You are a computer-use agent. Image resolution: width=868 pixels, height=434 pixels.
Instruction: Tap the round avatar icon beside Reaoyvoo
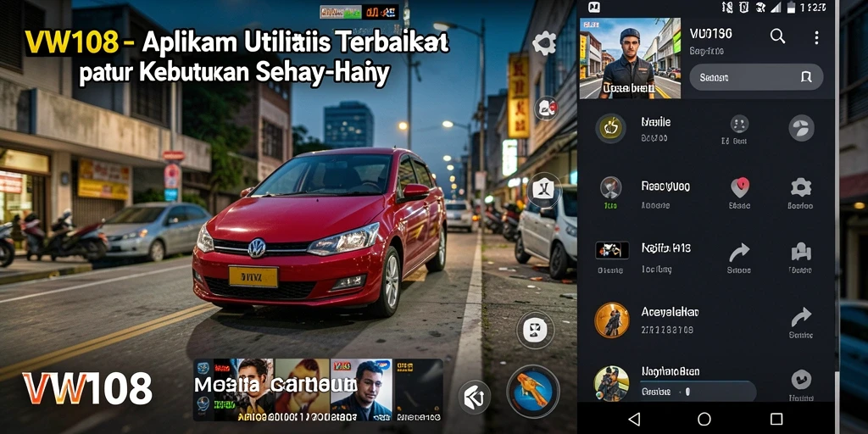tap(610, 187)
